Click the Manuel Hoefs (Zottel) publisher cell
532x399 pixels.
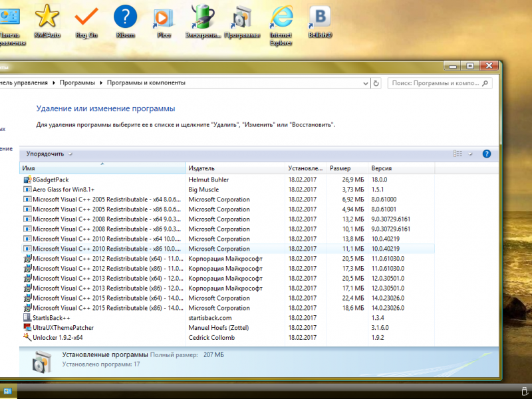pyautogui.click(x=219, y=327)
